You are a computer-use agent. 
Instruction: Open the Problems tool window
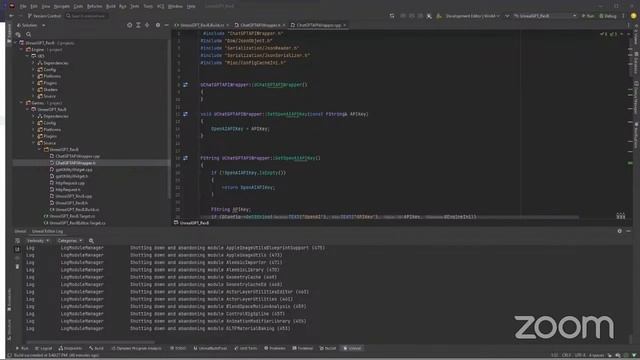point(275,349)
